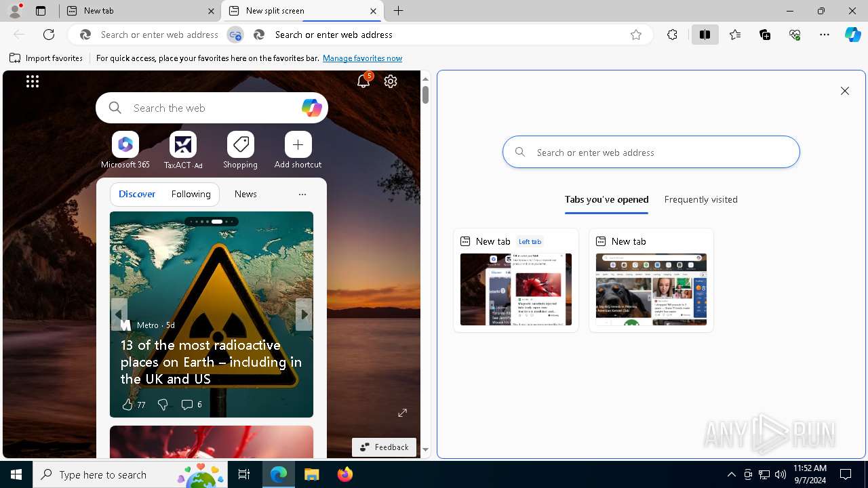Open comments on the radioactive article
The width and height of the screenshot is (868, 488).
(x=191, y=405)
